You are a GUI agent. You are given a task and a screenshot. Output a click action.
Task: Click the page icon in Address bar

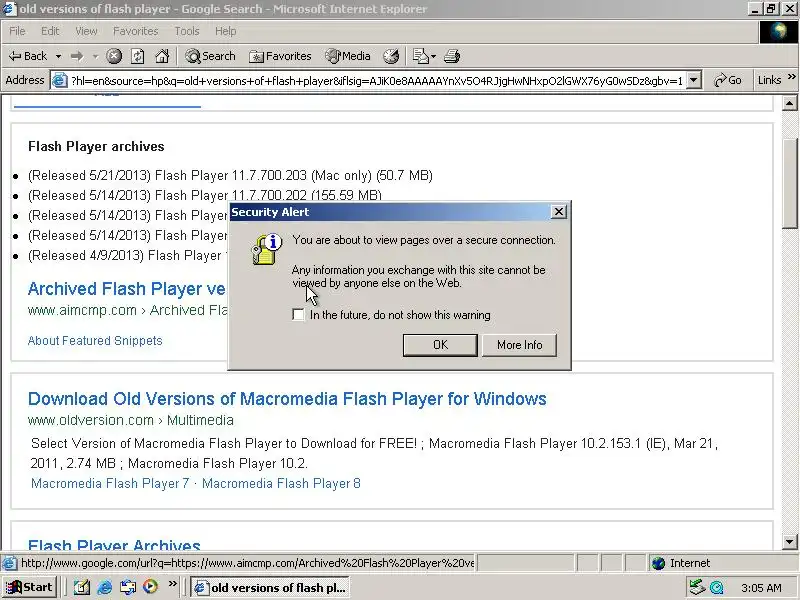point(60,81)
